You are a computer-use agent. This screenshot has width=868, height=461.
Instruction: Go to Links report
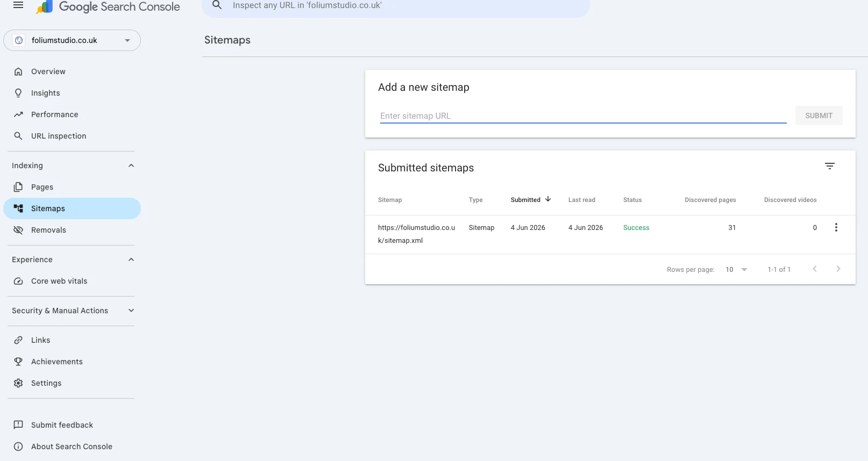[x=72, y=340]
